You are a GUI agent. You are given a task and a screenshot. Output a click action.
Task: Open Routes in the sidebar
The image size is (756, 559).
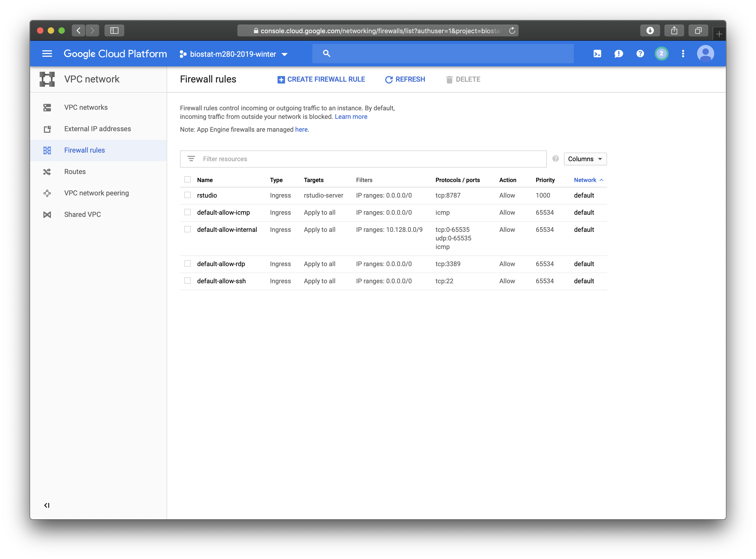tap(75, 172)
